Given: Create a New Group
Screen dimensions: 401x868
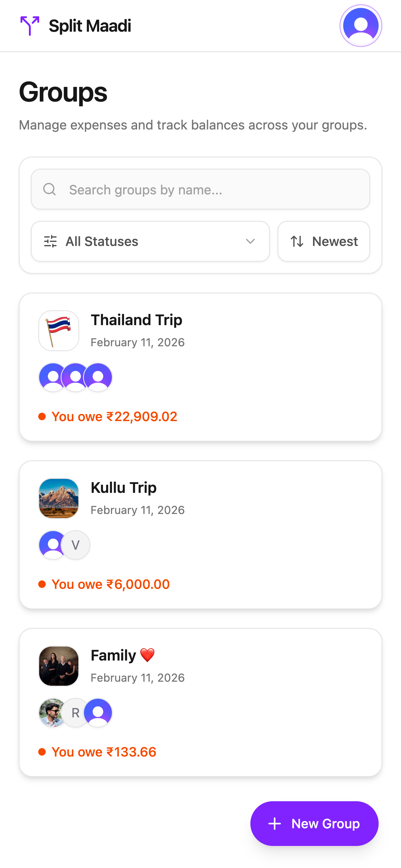Looking at the screenshot, I should coord(314,823).
